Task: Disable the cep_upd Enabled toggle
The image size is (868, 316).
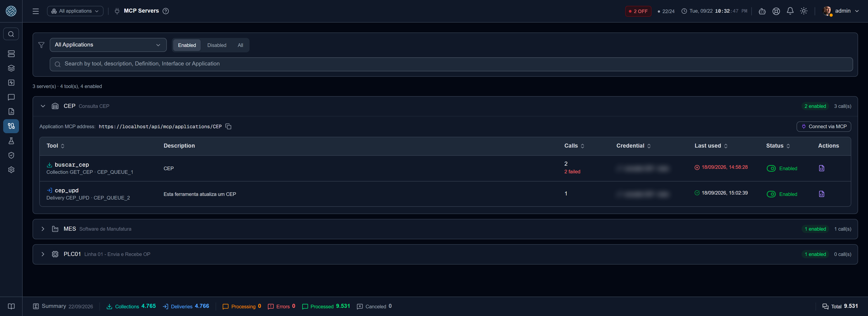Action: tap(771, 194)
